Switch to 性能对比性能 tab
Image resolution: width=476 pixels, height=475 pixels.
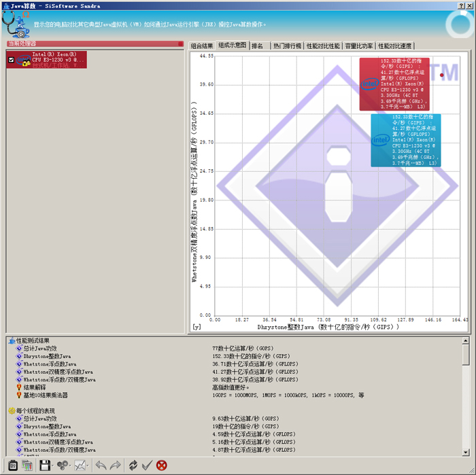pos(323,46)
